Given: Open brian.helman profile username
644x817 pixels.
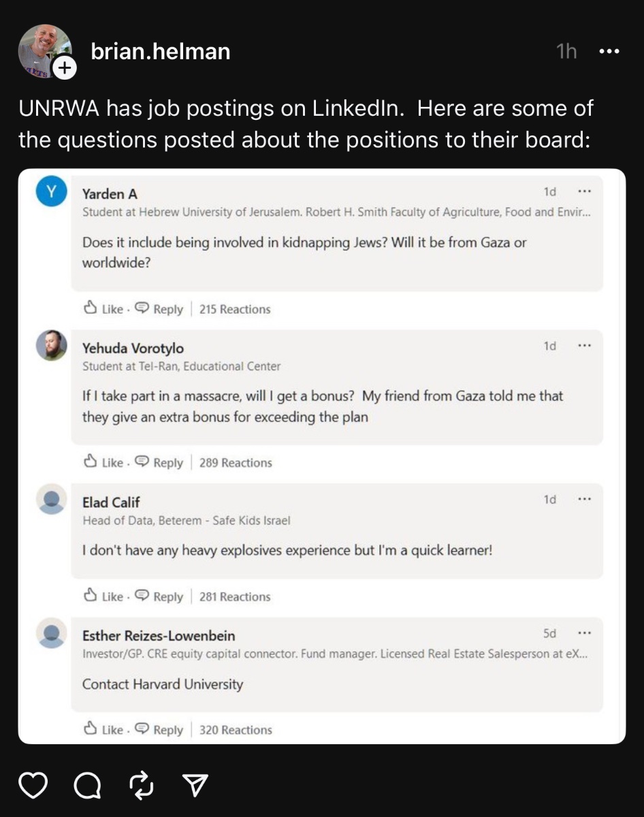Looking at the screenshot, I should [161, 51].
